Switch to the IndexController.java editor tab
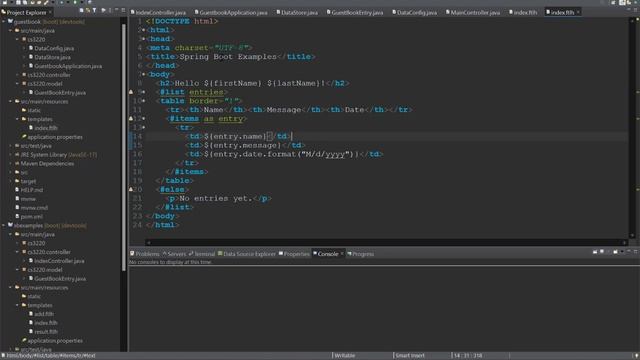The width and height of the screenshot is (640, 360). pos(158,13)
